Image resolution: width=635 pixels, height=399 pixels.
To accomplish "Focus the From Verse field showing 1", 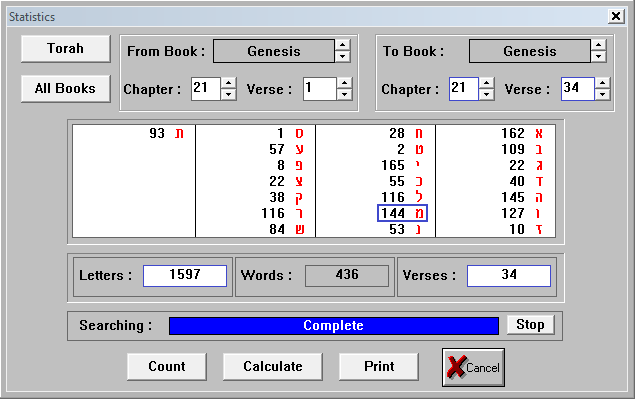I will point(320,89).
